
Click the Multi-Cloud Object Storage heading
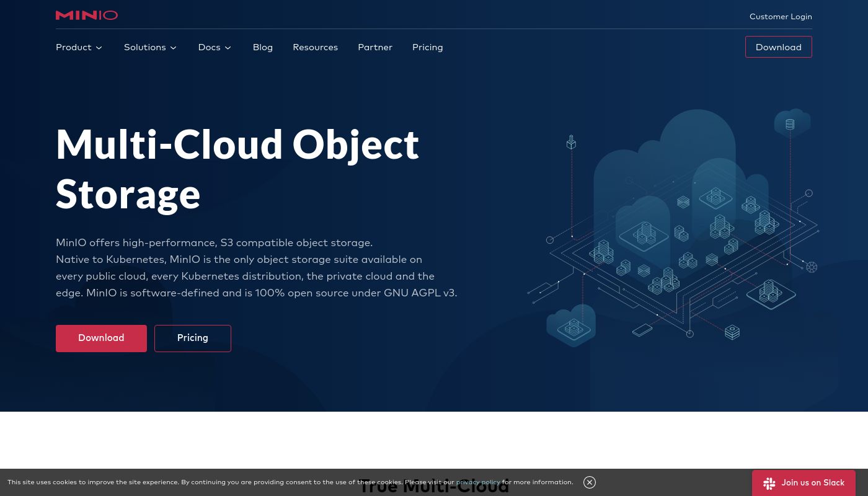(237, 169)
